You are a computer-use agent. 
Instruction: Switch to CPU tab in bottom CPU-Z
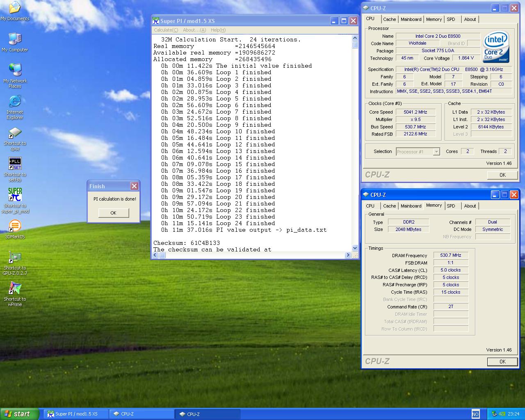[370, 206]
